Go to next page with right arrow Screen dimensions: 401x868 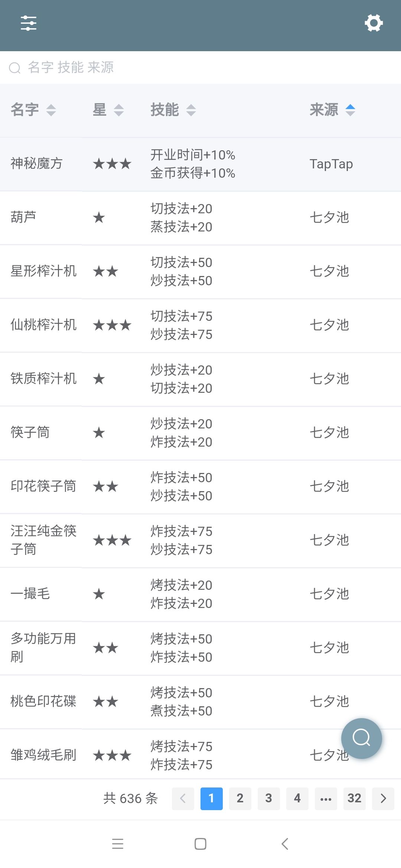point(384,798)
